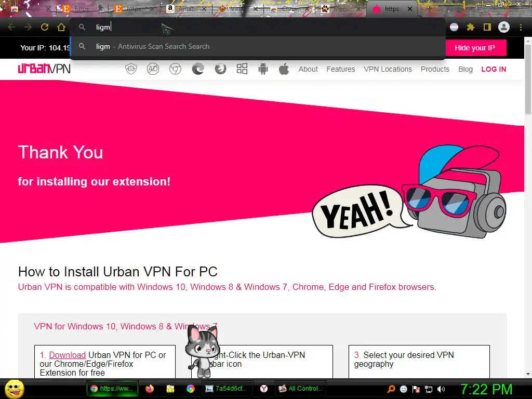
Task: Click the volume speaker tray icon
Action: 441,389
